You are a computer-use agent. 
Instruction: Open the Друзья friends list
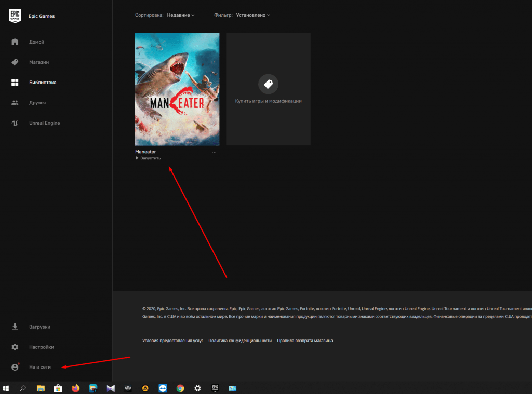point(37,103)
